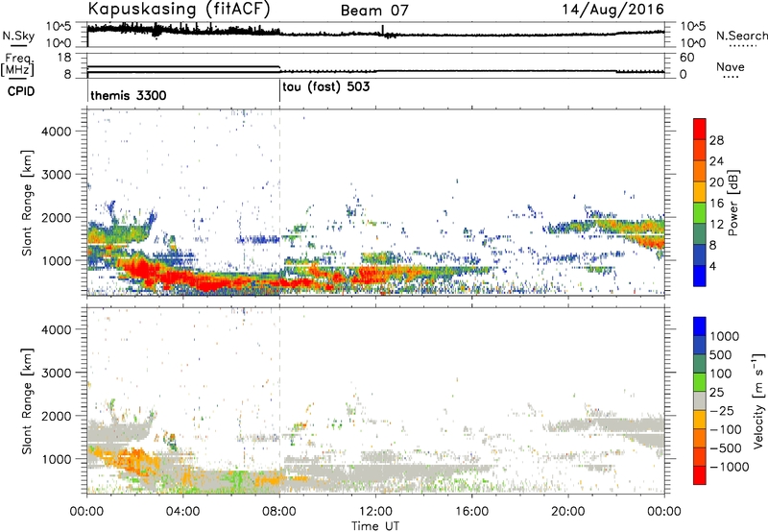Select the "tou (fast) 503" CPID entry

tap(326, 87)
